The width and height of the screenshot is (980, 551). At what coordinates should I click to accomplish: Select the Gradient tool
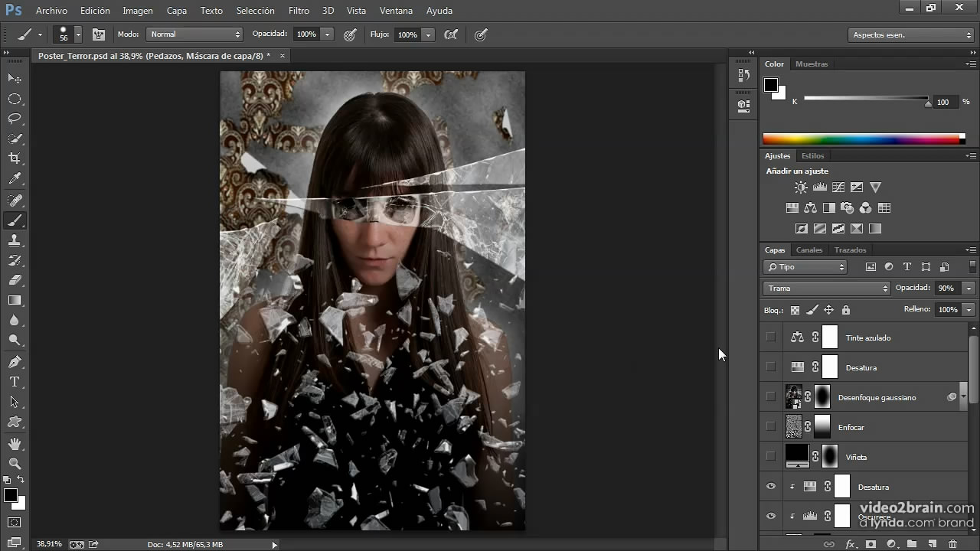click(x=15, y=300)
